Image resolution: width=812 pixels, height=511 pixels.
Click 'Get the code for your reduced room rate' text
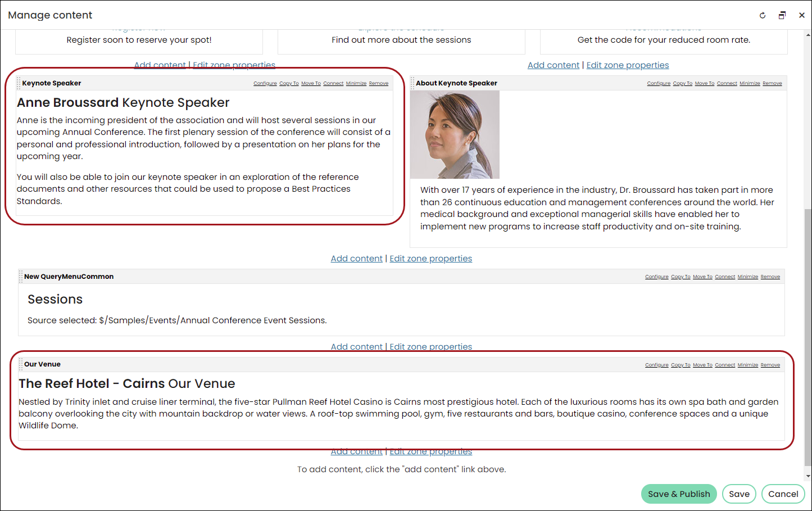pyautogui.click(x=664, y=40)
